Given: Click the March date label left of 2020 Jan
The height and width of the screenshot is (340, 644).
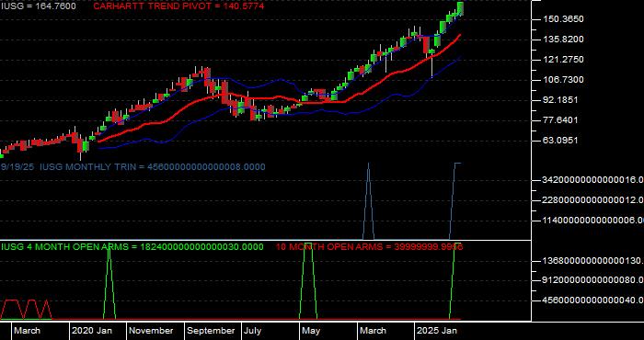Looking at the screenshot, I should (27, 331).
